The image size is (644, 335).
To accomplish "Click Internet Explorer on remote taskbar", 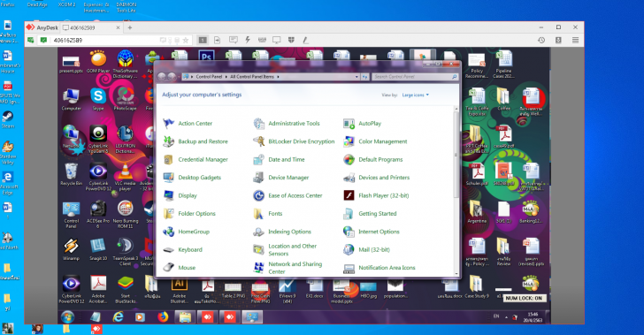I will pos(118,316).
